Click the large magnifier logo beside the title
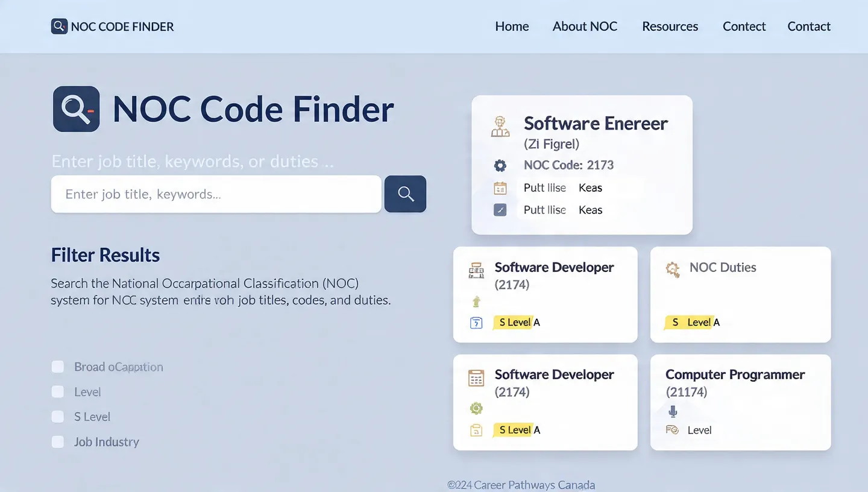Viewport: 868px width, 492px height. click(x=77, y=109)
